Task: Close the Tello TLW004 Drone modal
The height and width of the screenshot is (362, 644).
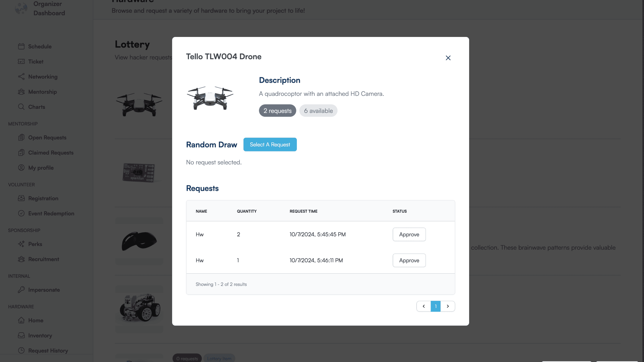Action: 448,58
